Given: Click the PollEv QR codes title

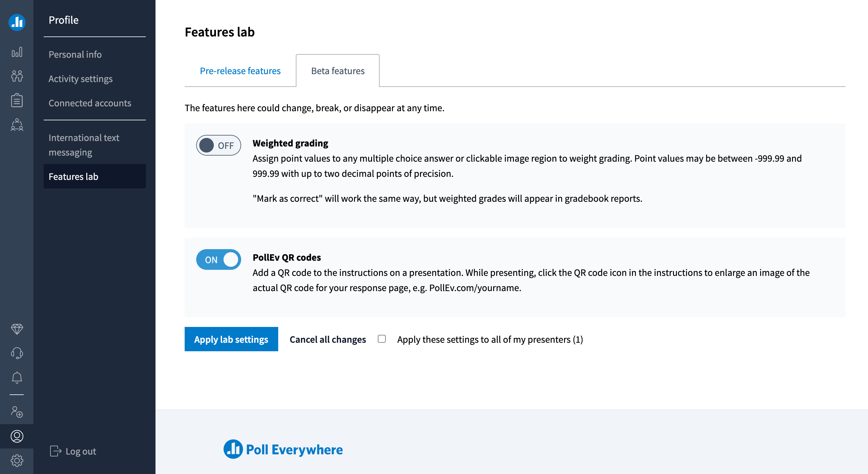Looking at the screenshot, I should [x=287, y=257].
